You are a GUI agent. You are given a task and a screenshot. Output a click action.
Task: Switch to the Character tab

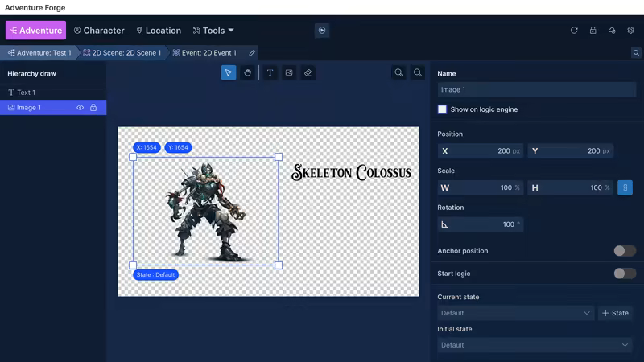pos(99,31)
